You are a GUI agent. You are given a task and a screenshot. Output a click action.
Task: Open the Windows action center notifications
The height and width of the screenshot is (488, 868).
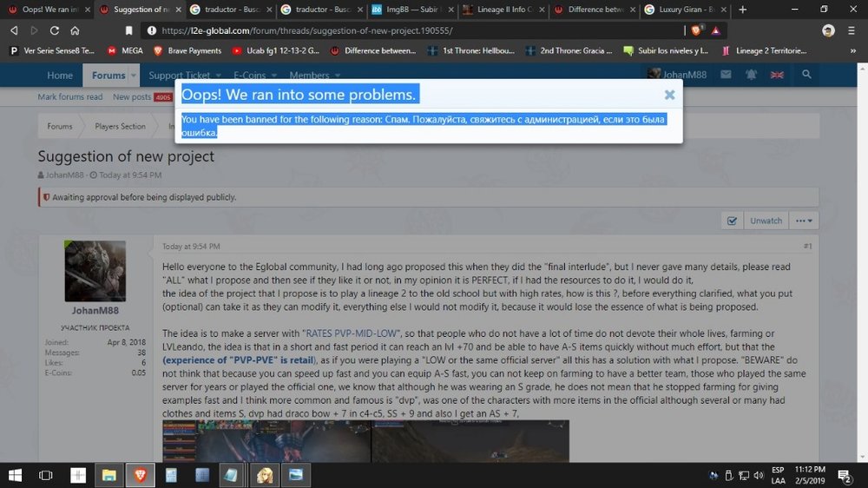(844, 475)
